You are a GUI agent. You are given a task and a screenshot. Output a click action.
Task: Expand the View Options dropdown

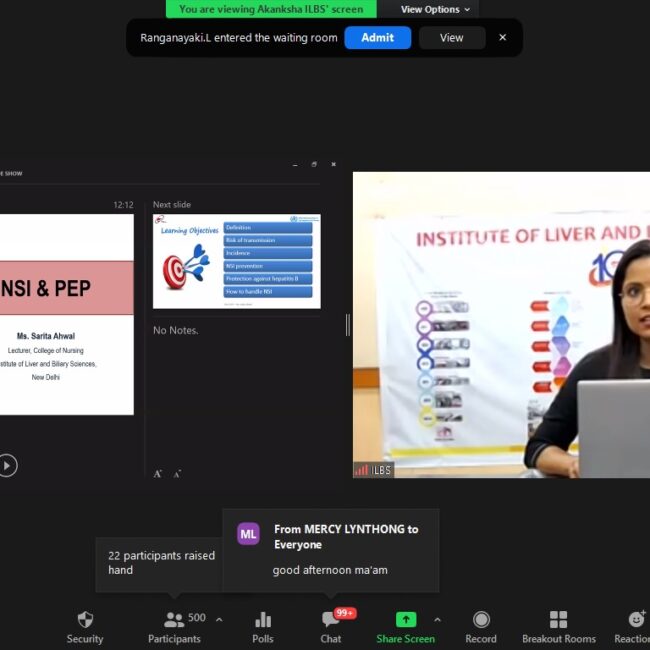tap(435, 9)
